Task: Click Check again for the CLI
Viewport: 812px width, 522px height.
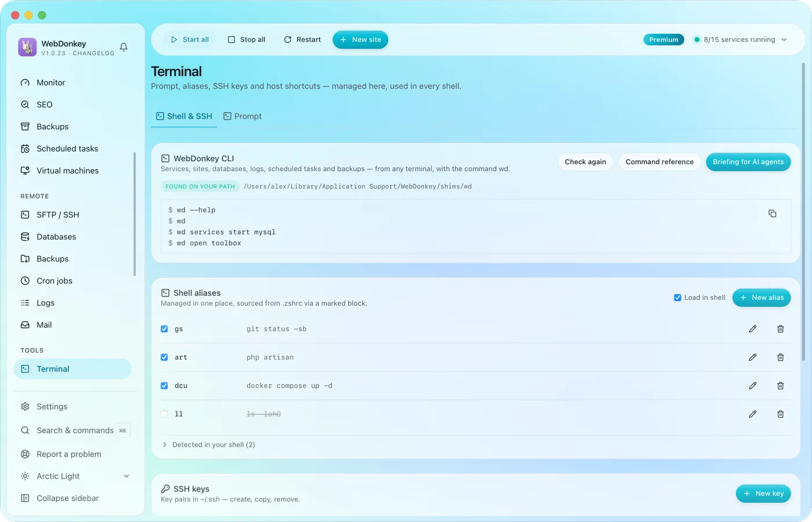Action: click(x=585, y=162)
